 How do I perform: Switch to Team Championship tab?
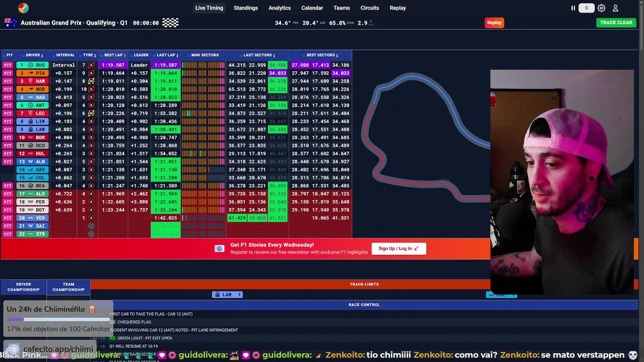pyautogui.click(x=68, y=287)
